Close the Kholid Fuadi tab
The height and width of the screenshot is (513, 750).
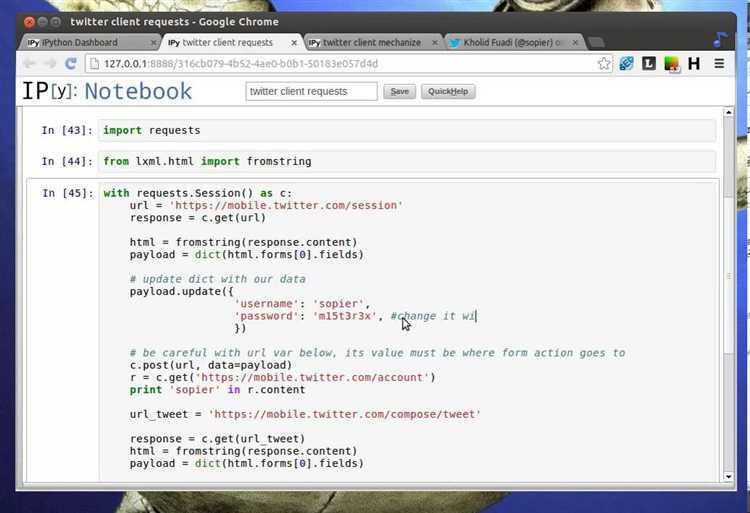575,43
